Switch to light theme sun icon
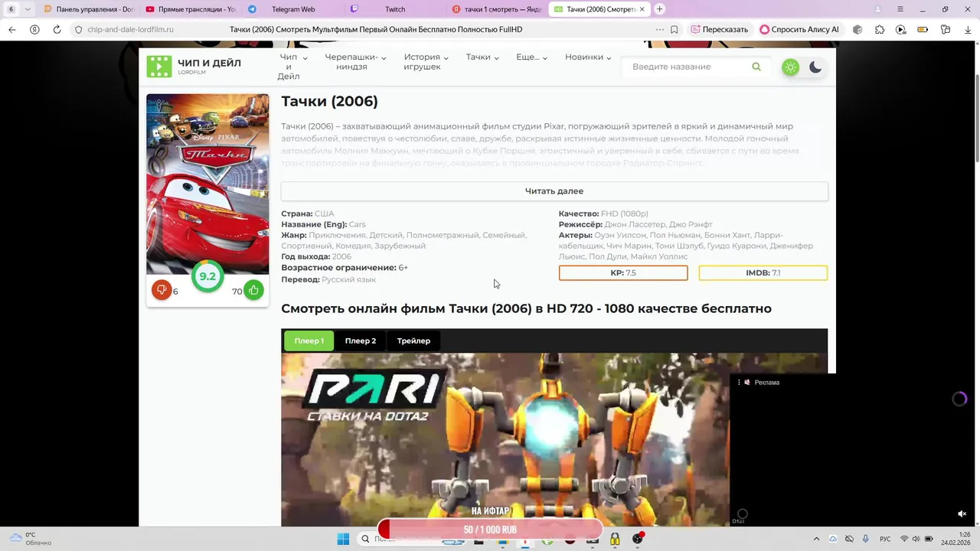This screenshot has width=980, height=551. tap(790, 67)
